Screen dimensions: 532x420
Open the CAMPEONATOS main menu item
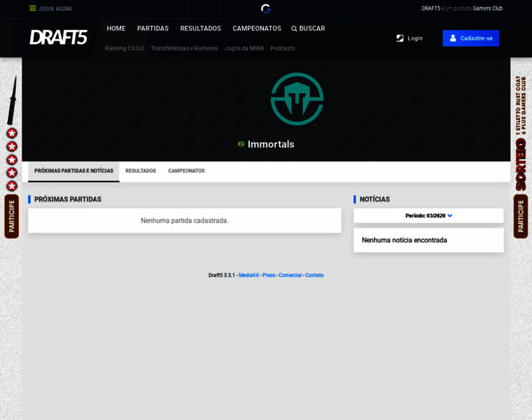pyautogui.click(x=257, y=29)
